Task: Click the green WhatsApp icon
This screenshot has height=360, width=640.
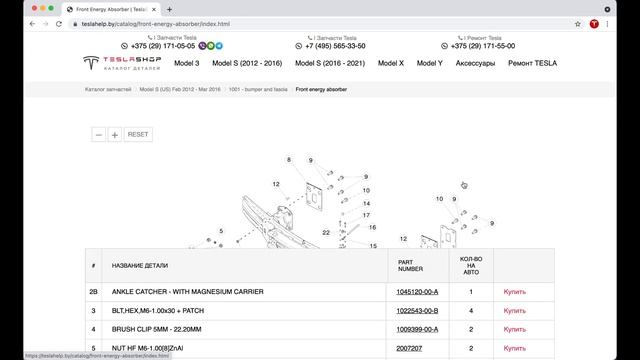Action: tap(211, 46)
